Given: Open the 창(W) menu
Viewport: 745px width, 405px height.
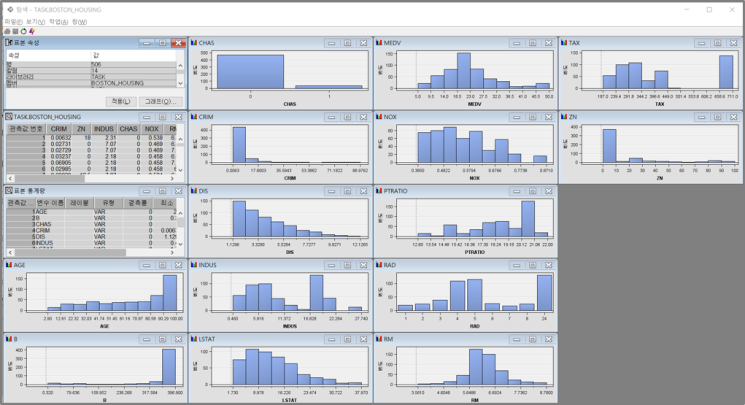Looking at the screenshot, I should (79, 22).
